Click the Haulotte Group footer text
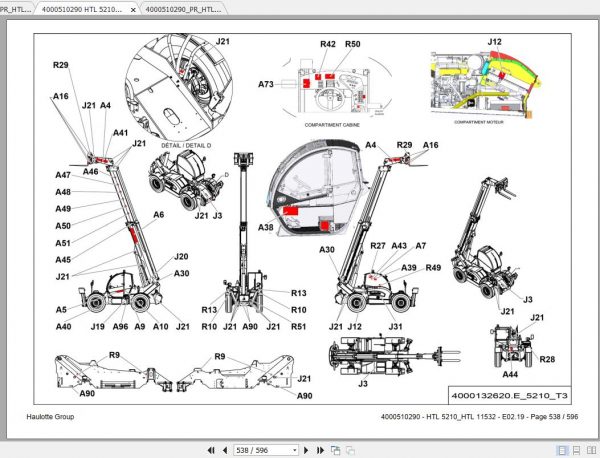The image size is (600, 458). pyautogui.click(x=50, y=417)
